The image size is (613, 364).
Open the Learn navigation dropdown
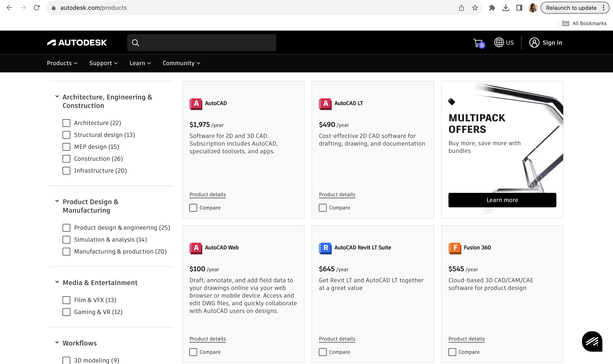pyautogui.click(x=140, y=63)
